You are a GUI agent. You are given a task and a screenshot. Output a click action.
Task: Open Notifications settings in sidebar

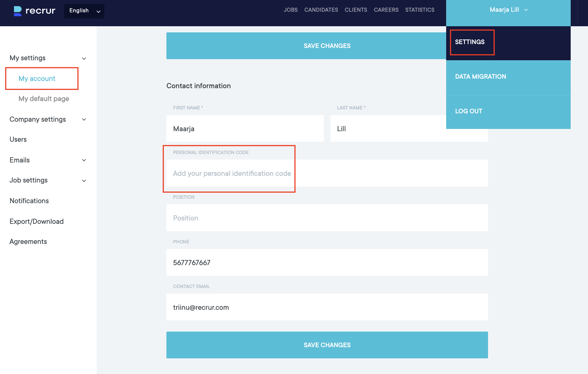[29, 201]
